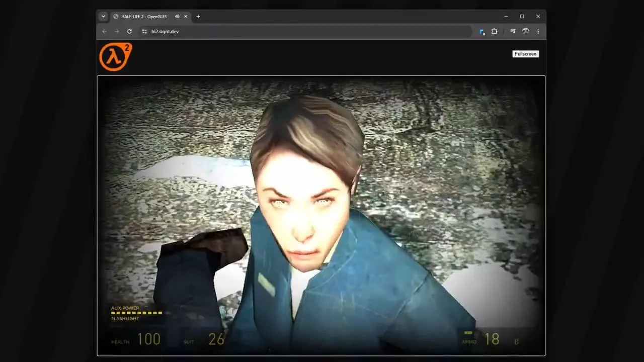
Task: Open the Chrome three-dot menu
Action: point(538,31)
